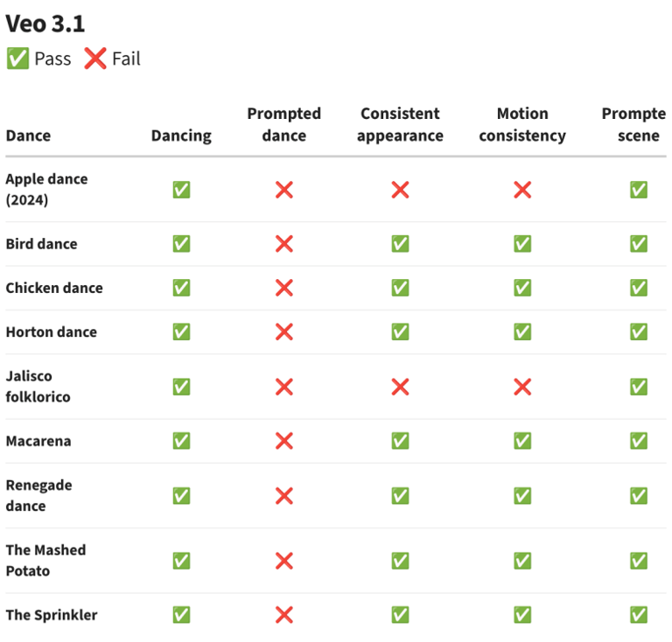Click the Jalisco folklorico row label
Viewport: 672px width, 642px height.
coord(38,387)
